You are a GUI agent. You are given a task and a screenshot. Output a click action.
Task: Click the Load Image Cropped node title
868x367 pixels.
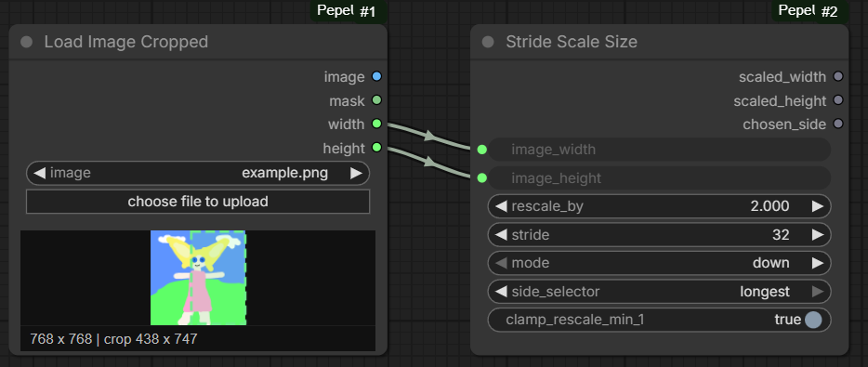click(126, 42)
